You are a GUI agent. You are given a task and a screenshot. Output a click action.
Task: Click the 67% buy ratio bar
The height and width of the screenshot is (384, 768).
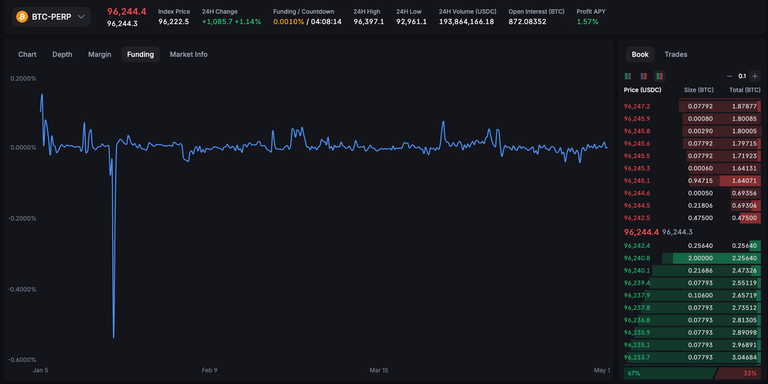[670, 373]
